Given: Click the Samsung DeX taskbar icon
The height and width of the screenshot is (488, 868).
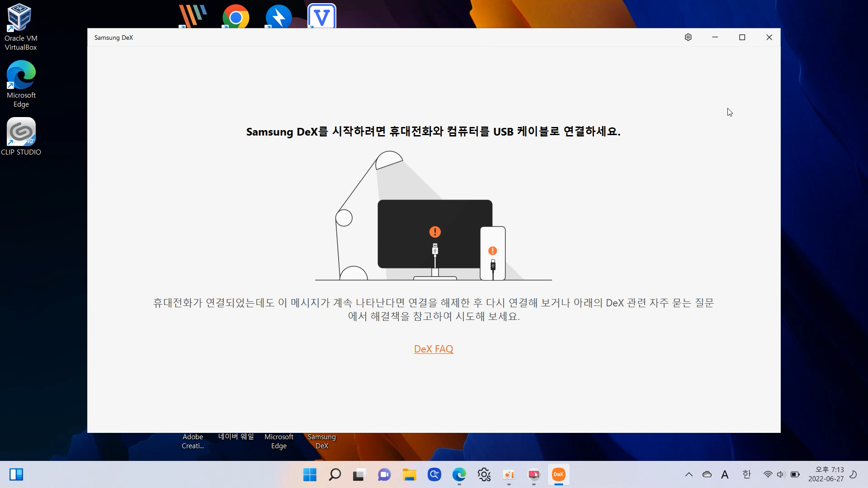Looking at the screenshot, I should [x=558, y=474].
